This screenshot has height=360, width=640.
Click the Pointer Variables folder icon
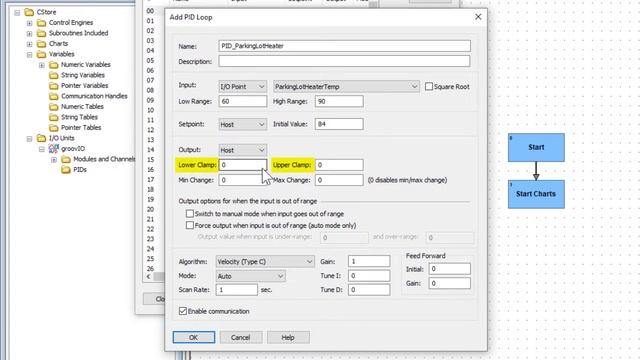click(x=53, y=86)
